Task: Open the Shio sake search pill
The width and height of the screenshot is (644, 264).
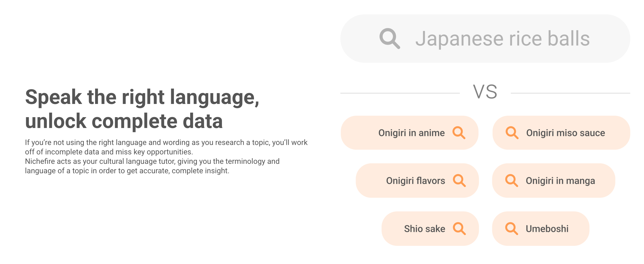Action: pyautogui.click(x=430, y=228)
